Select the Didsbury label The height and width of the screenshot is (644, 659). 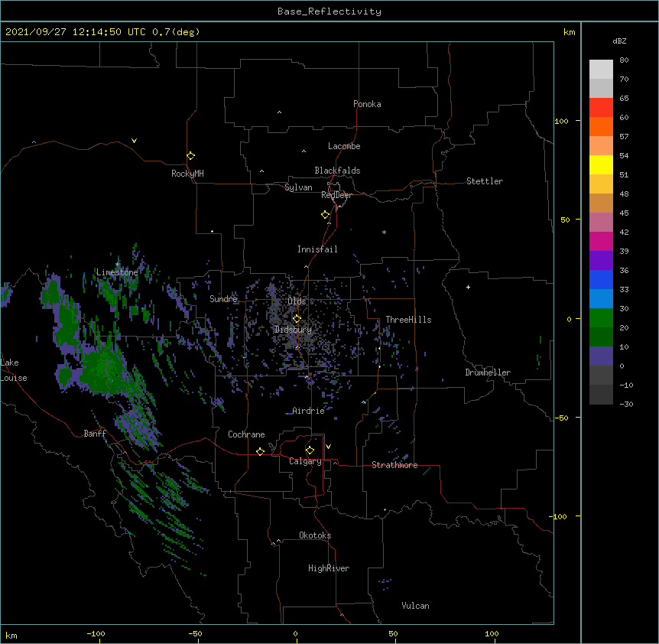[x=294, y=330]
